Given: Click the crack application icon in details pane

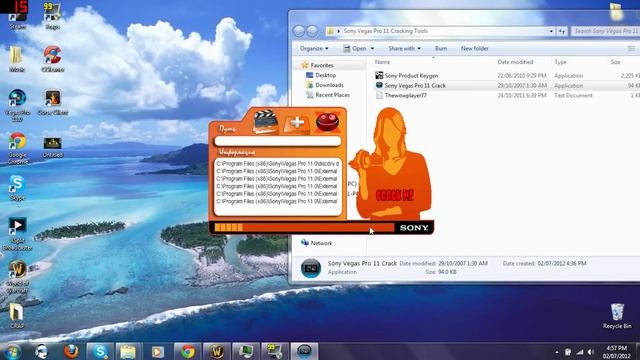Looking at the screenshot, I should (x=311, y=268).
